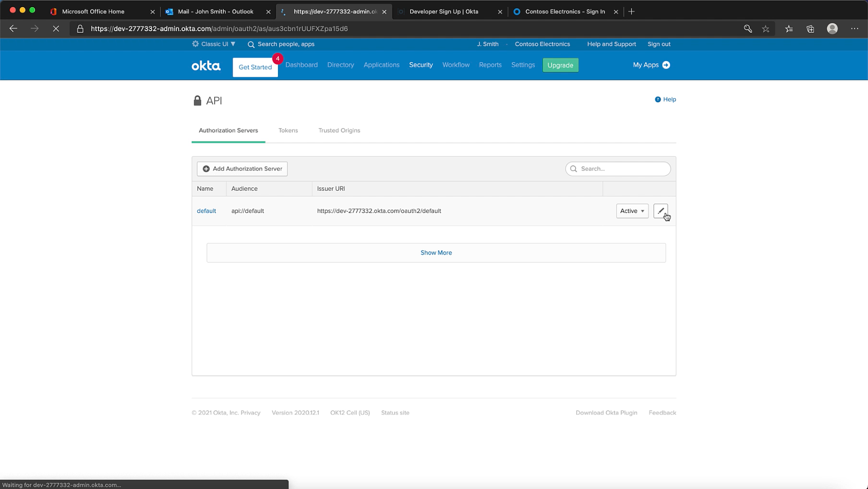Click the Classic UI gear icon
The image size is (868, 489).
pos(195,44)
